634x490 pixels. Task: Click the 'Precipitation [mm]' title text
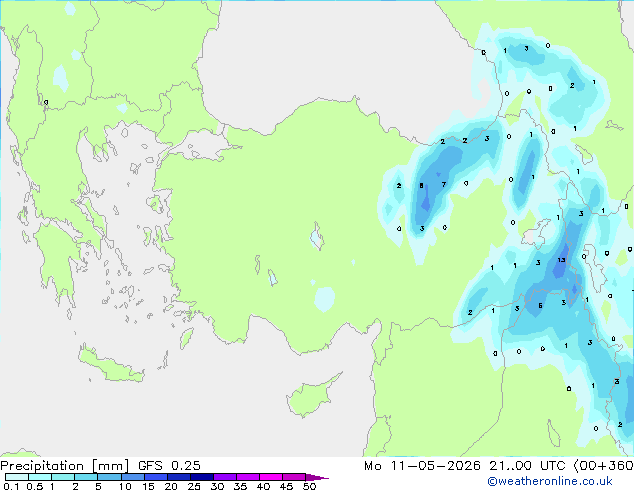click(x=65, y=466)
